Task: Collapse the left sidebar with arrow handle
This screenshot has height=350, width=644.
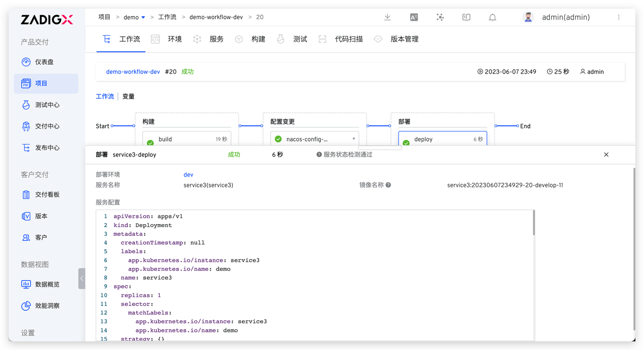Action: pyautogui.click(x=82, y=278)
